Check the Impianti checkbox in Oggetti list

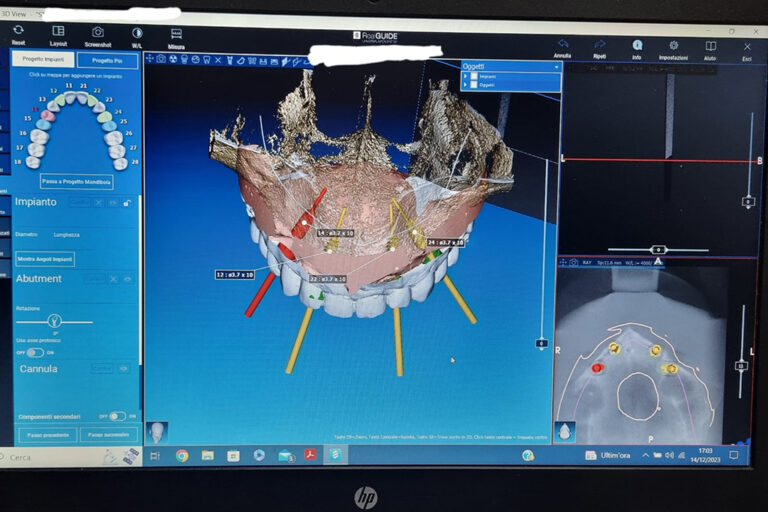(473, 76)
